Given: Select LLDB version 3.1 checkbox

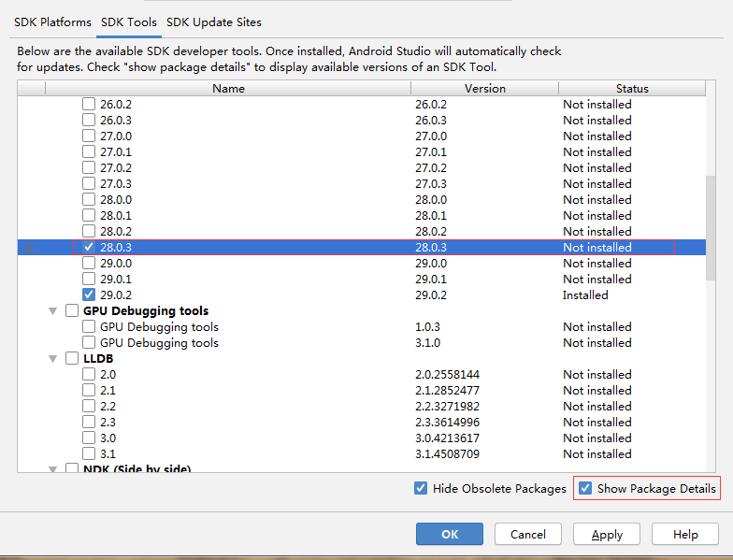Looking at the screenshot, I should point(89,454).
